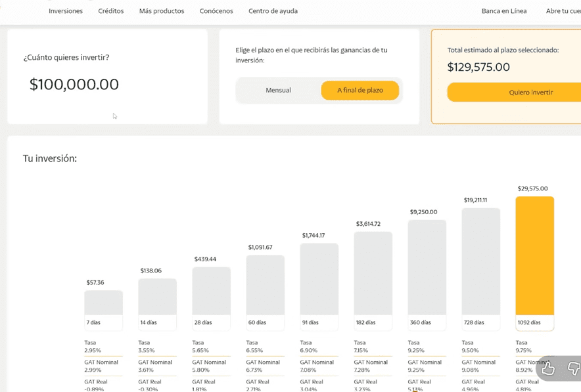Select the Mensual payout option

(x=278, y=91)
